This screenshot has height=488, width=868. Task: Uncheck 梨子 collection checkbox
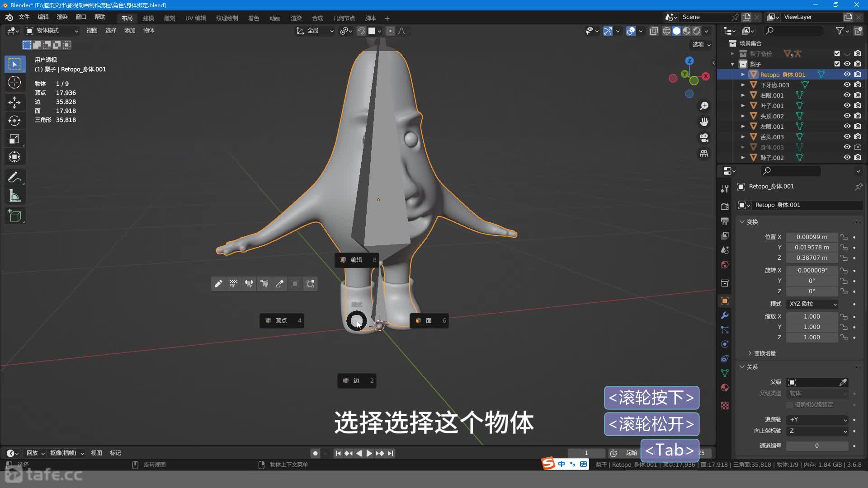click(x=837, y=64)
